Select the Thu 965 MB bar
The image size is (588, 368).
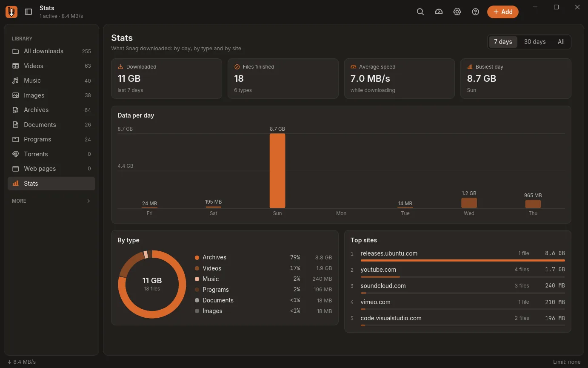click(533, 204)
